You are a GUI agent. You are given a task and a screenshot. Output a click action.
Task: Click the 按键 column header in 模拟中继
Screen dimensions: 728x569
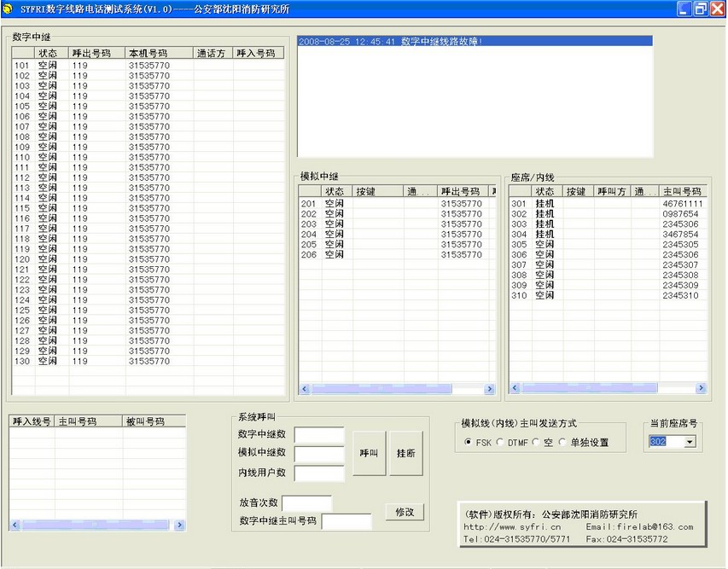click(378, 191)
